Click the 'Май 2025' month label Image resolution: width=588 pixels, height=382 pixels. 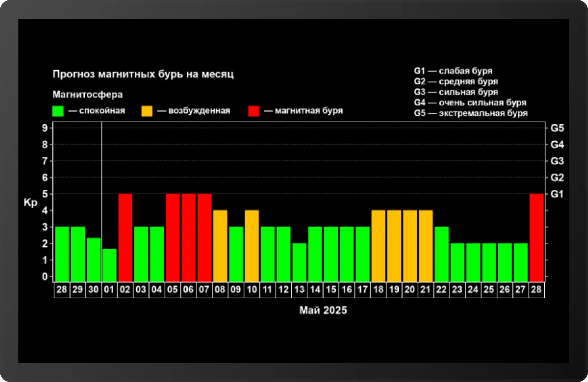tap(323, 310)
